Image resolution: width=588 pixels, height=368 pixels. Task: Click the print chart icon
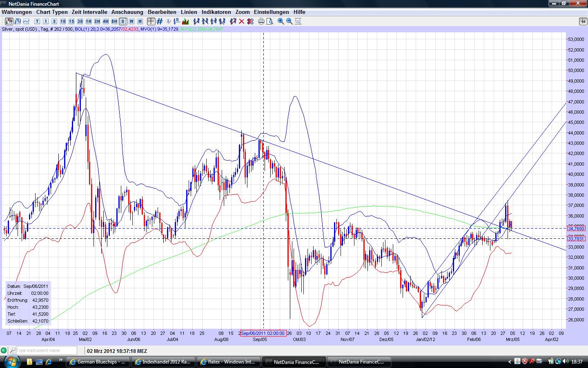[x=261, y=21]
